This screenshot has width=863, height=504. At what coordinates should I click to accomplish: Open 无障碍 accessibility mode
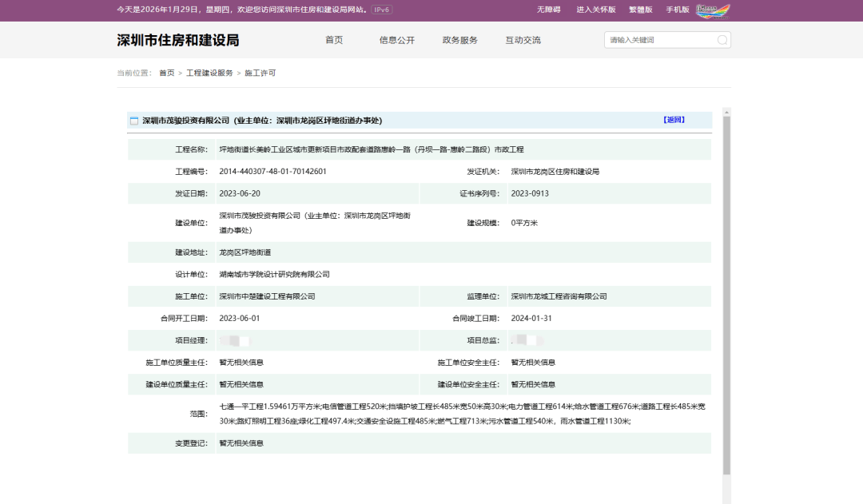pyautogui.click(x=548, y=10)
